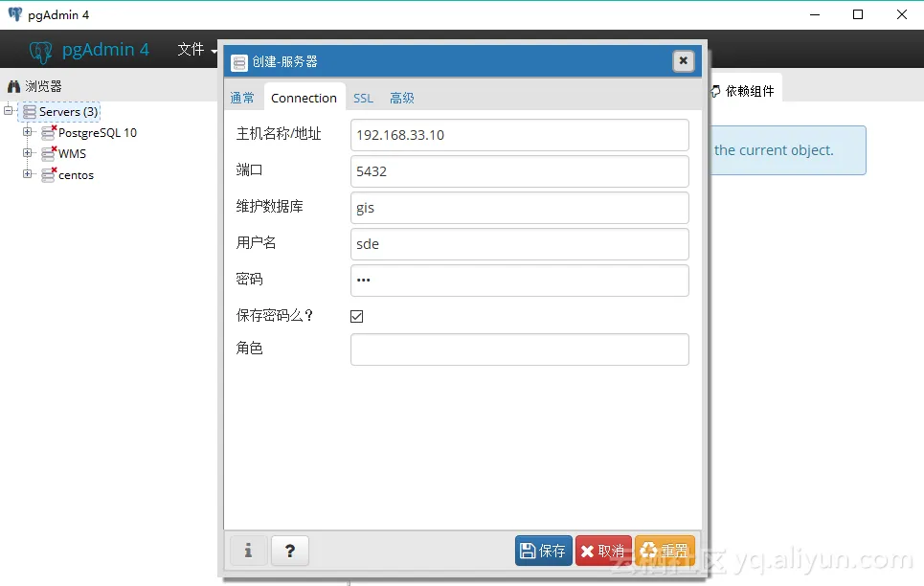
Task: Click the 主机名称/地址 input field
Action: click(519, 135)
